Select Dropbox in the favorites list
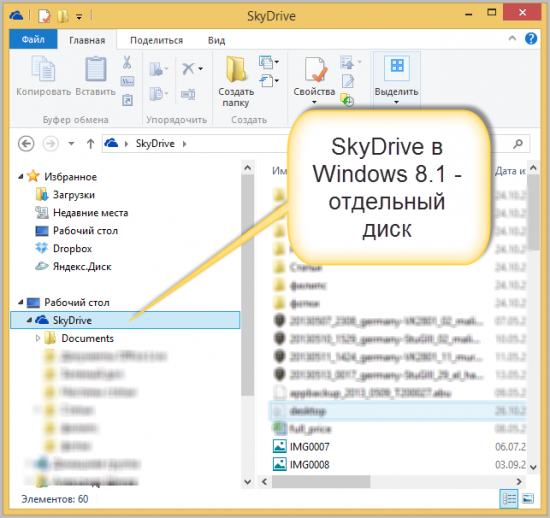The width and height of the screenshot is (550, 518). point(72,249)
